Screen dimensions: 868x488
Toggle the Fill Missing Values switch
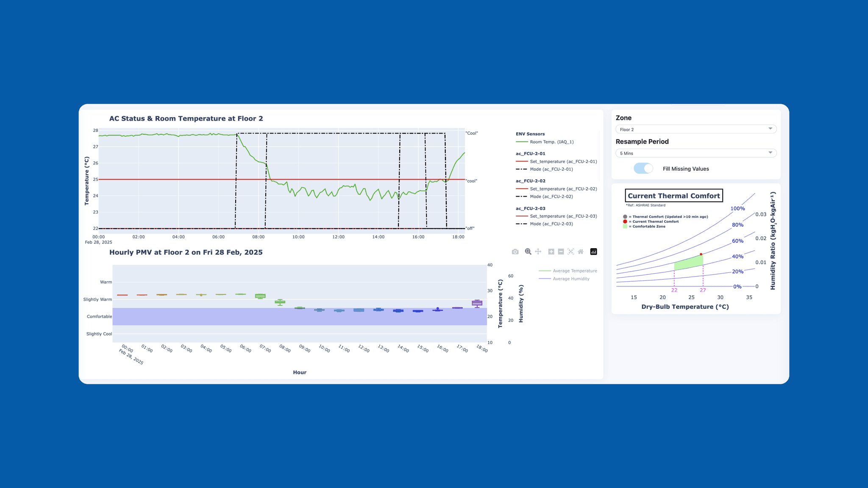pos(643,169)
